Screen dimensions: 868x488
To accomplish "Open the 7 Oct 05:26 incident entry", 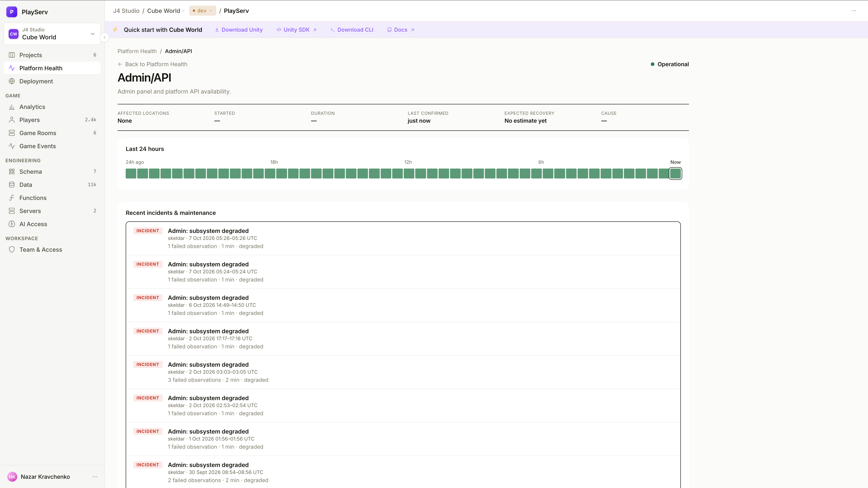I will (x=403, y=238).
